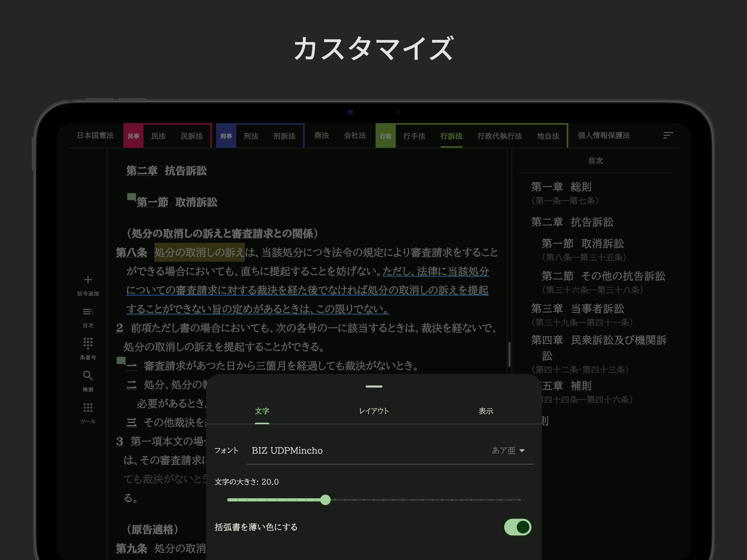Switch to the レイアウト tab
The width and height of the screenshot is (747, 560).
point(374,411)
